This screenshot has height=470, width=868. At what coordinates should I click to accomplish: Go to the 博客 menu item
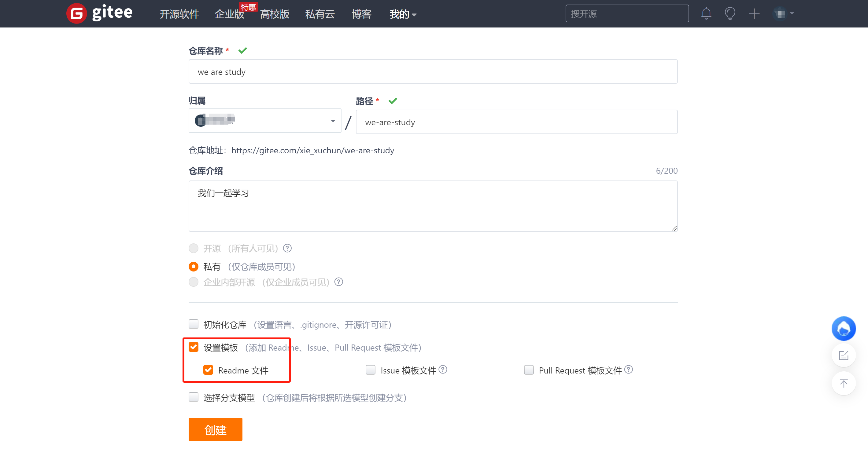[361, 14]
